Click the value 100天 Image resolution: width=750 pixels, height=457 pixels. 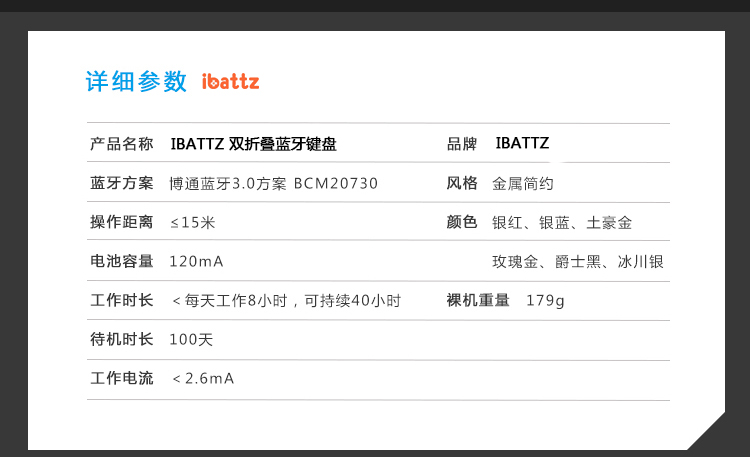(191, 340)
